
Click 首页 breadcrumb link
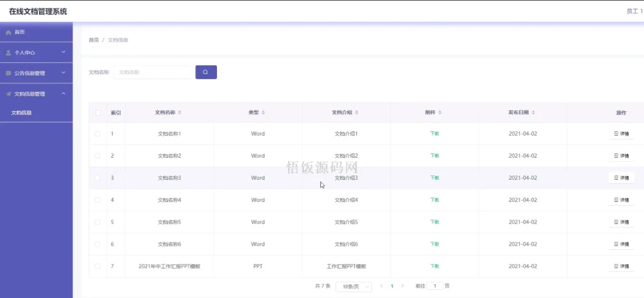(x=94, y=40)
